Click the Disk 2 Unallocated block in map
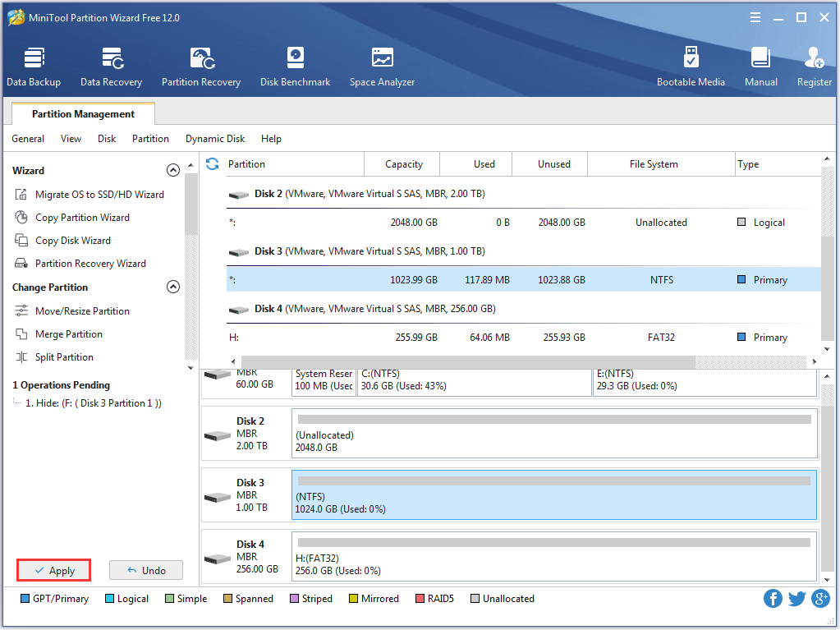 coord(554,434)
